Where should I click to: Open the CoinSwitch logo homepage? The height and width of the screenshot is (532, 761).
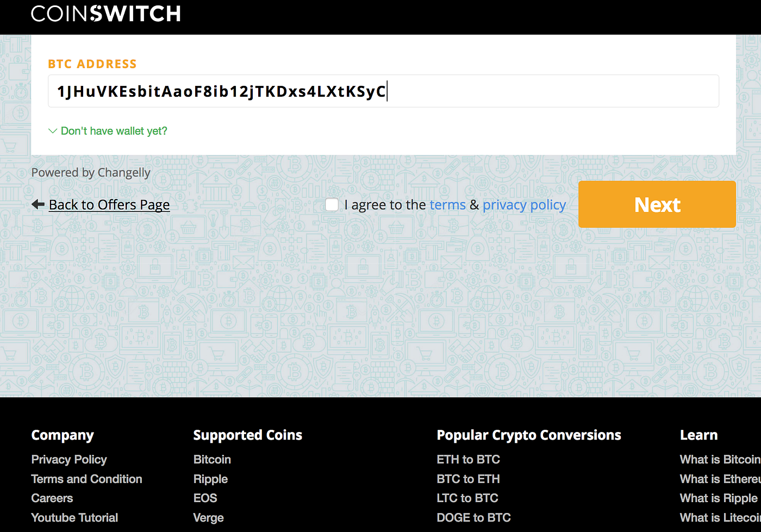(106, 14)
